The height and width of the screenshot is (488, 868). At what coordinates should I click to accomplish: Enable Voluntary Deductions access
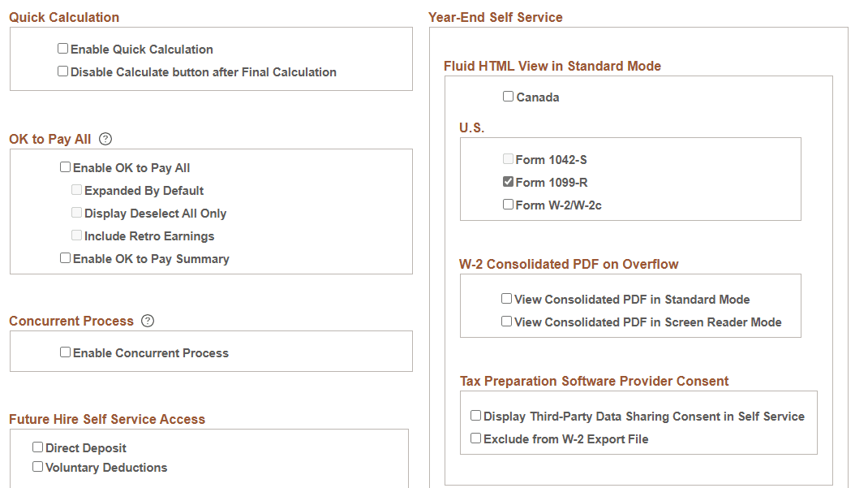[37, 466]
